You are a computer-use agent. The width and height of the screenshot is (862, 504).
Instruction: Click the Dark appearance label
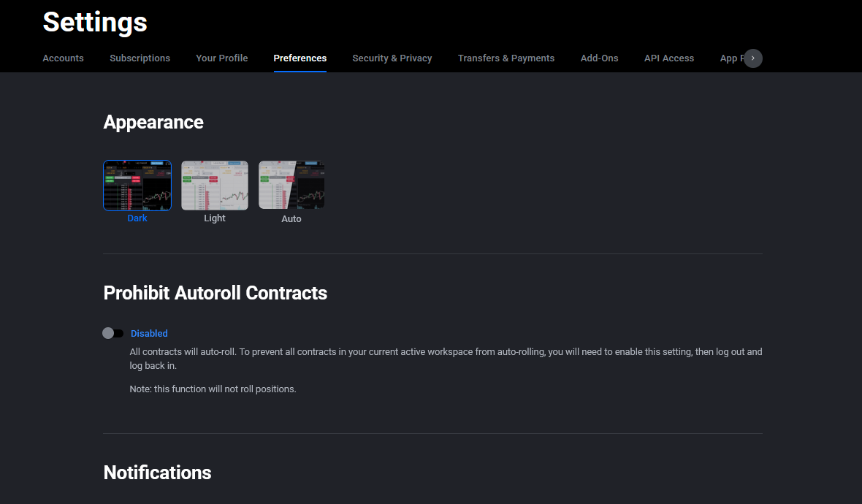137,218
